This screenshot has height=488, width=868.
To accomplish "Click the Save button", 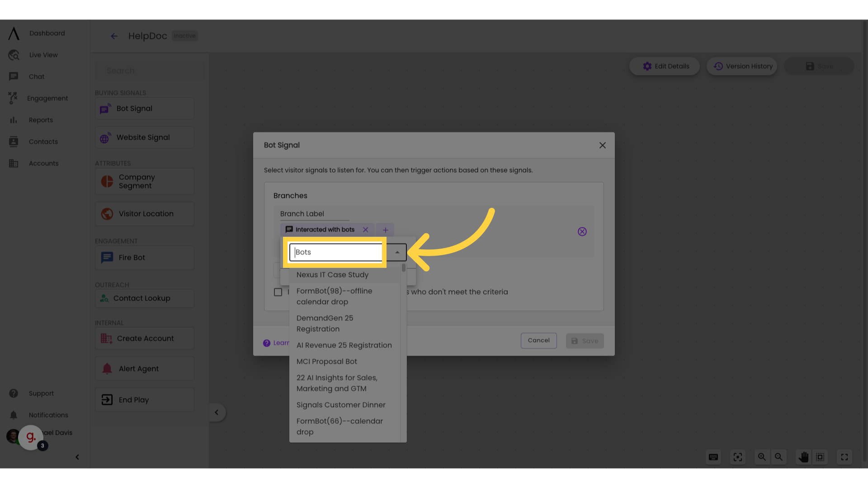I will point(584,341).
